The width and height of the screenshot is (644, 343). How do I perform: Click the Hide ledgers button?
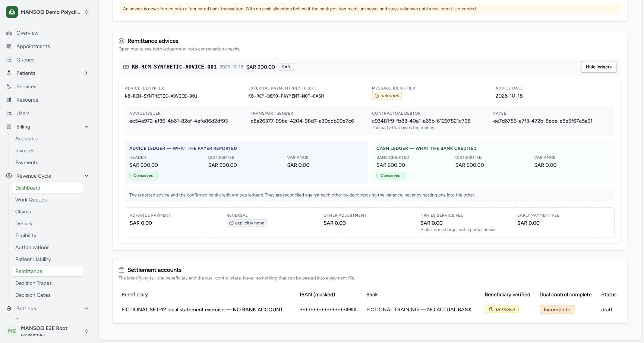(599, 67)
